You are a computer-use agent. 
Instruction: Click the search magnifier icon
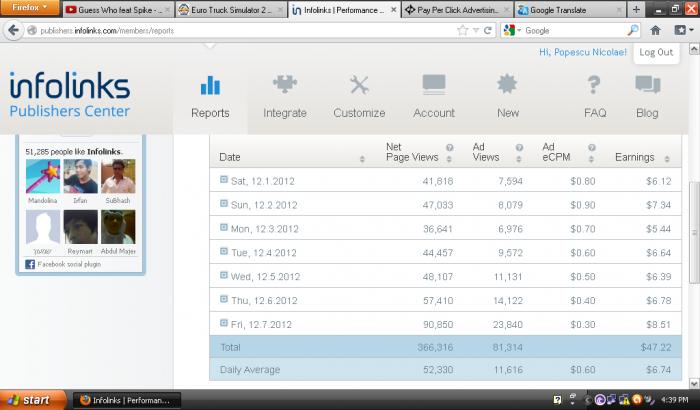pyautogui.click(x=633, y=30)
